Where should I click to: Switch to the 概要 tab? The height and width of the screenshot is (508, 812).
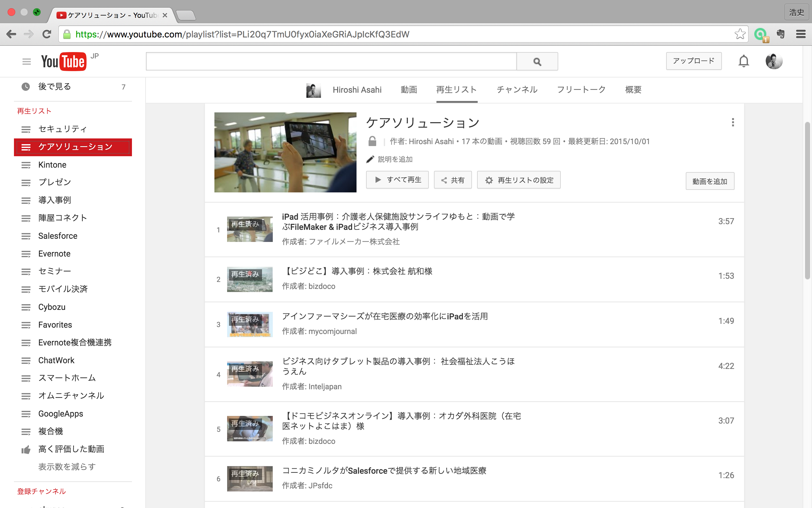pyautogui.click(x=633, y=90)
